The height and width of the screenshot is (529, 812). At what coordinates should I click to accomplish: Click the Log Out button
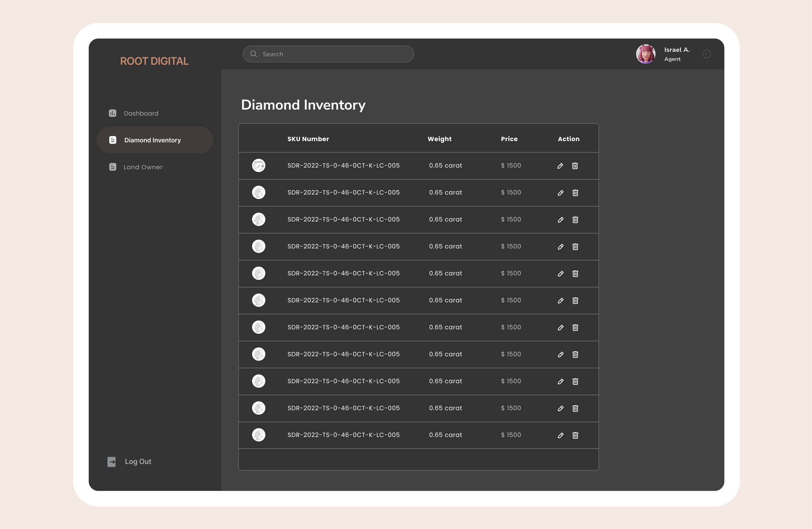pyautogui.click(x=138, y=462)
